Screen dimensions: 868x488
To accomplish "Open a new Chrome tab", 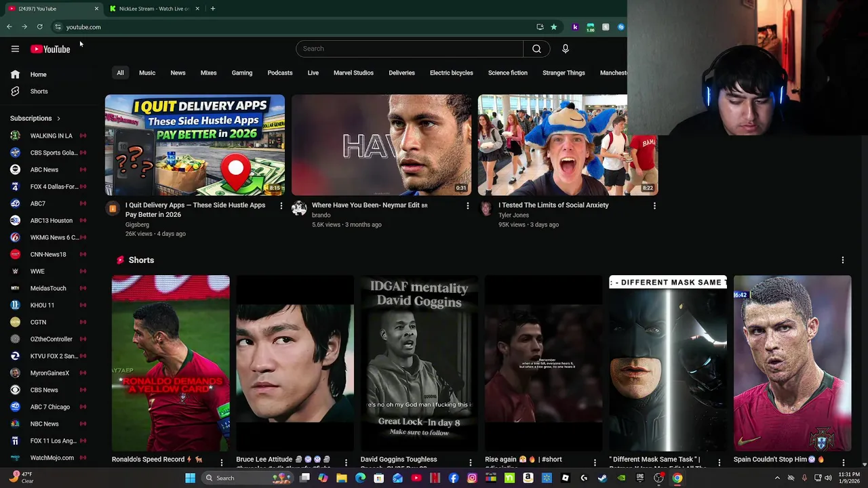I will (213, 9).
